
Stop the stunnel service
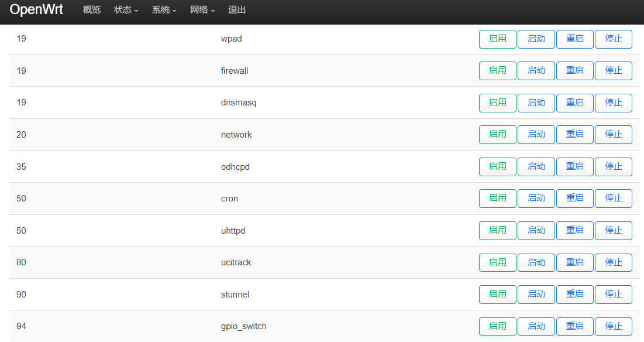pyautogui.click(x=613, y=295)
